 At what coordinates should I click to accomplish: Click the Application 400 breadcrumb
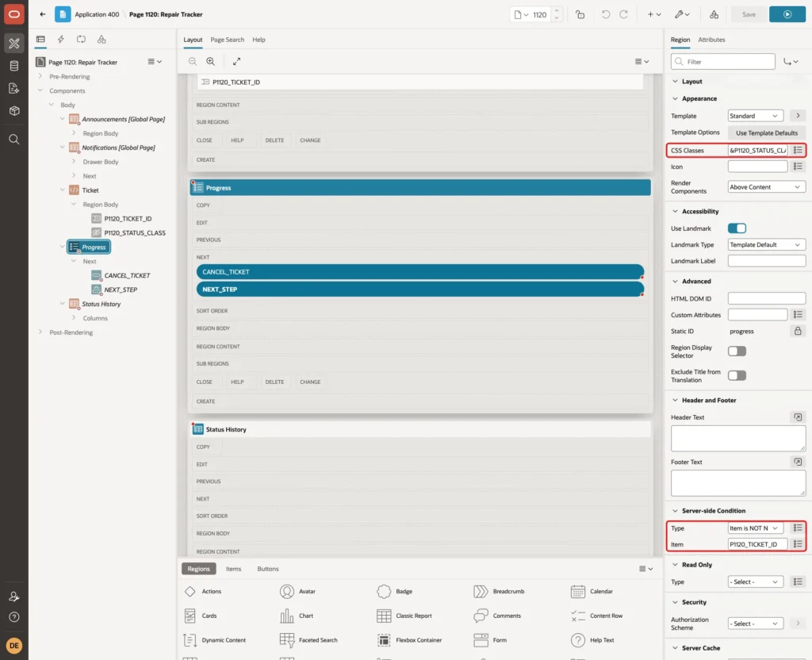[x=97, y=14]
